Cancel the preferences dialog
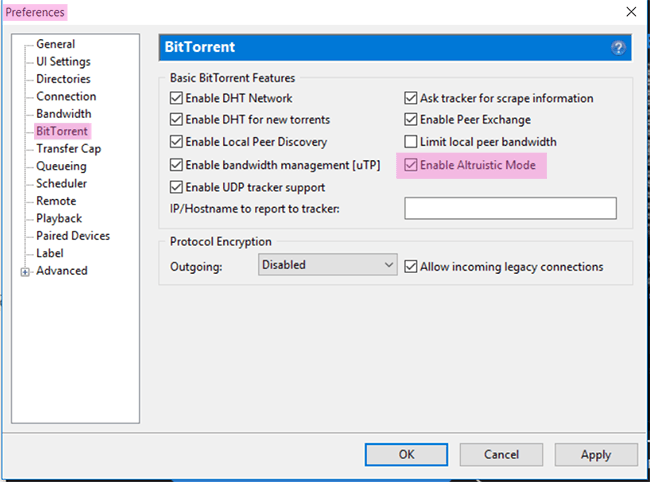Image resolution: width=650 pixels, height=482 pixels. [501, 455]
